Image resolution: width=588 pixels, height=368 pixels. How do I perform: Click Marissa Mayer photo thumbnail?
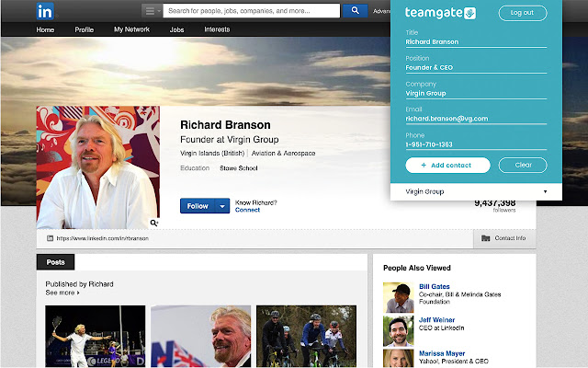pos(398,358)
